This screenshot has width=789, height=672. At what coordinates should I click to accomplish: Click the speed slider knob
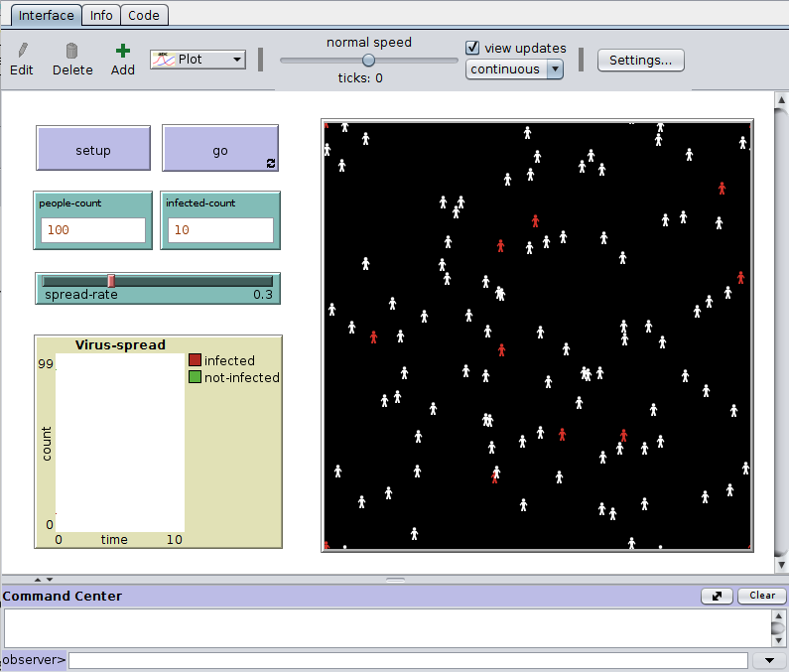(x=368, y=61)
